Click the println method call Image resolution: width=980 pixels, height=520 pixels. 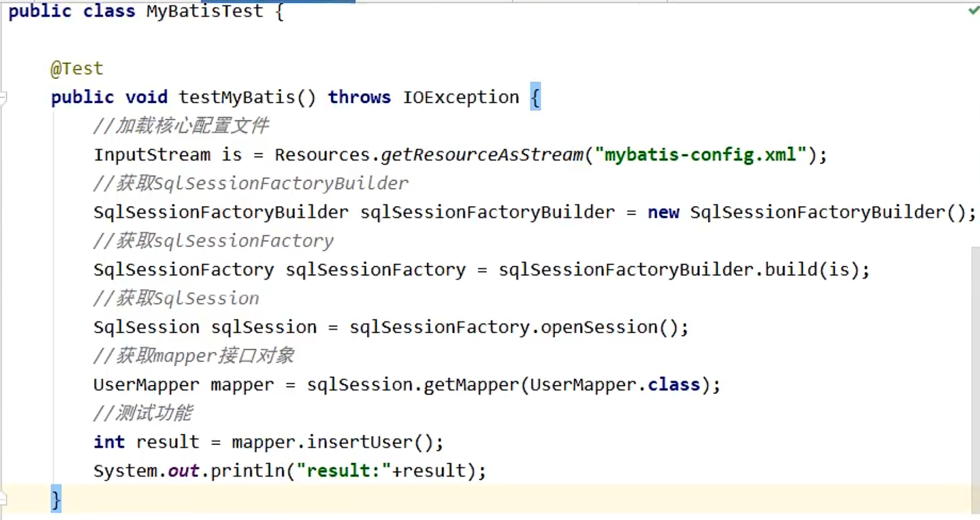point(248,471)
